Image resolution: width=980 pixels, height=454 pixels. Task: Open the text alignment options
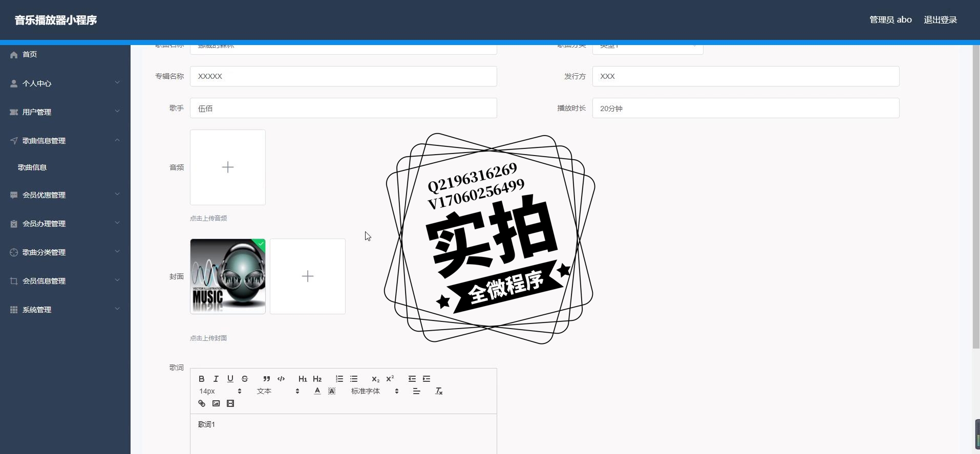(x=417, y=391)
